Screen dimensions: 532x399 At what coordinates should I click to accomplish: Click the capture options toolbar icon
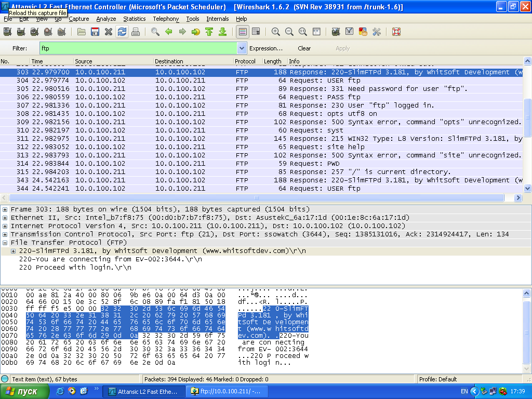21,32
